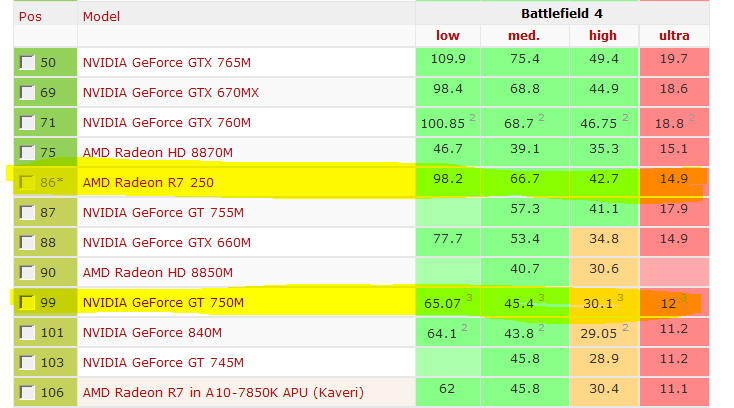Open NVIDIA GeForce GT 745M link
The width and height of the screenshot is (734, 408).
[163, 362]
